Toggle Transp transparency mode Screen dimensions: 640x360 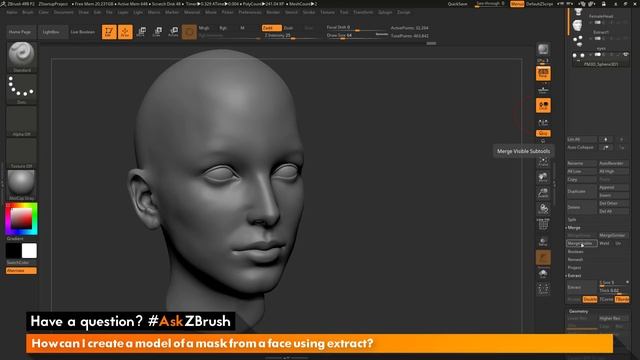pos(543,242)
